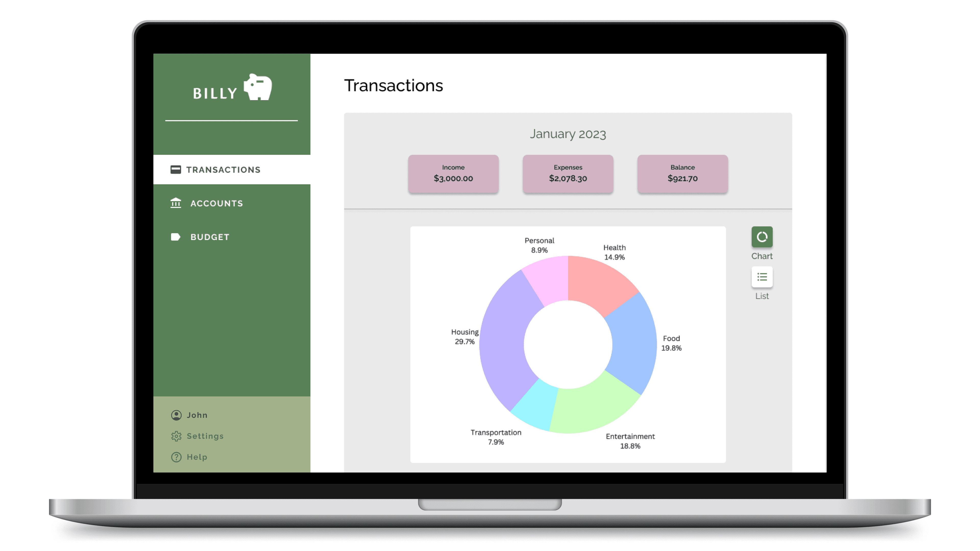This screenshot has height=551, width=980.
Task: Open Settings menu
Action: [205, 435]
